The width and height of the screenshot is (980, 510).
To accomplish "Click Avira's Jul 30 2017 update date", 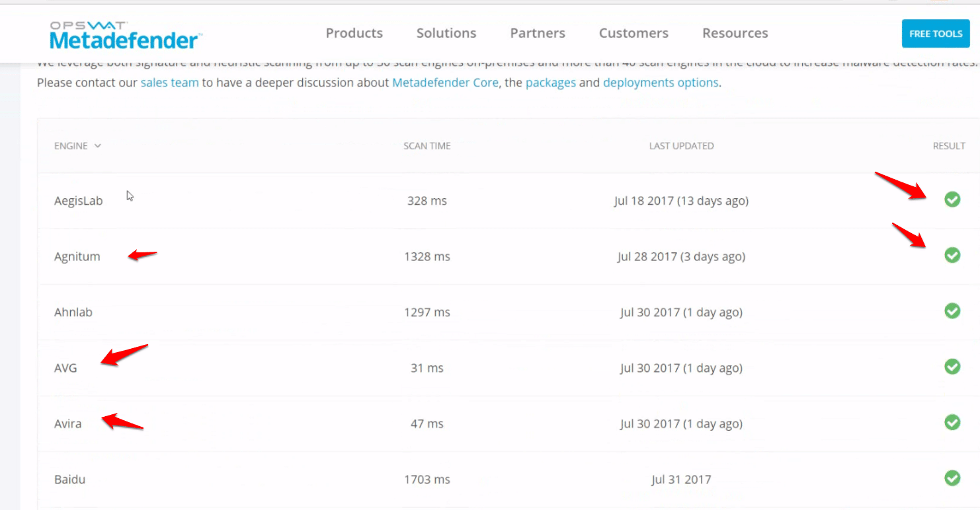I will pyautogui.click(x=681, y=423).
